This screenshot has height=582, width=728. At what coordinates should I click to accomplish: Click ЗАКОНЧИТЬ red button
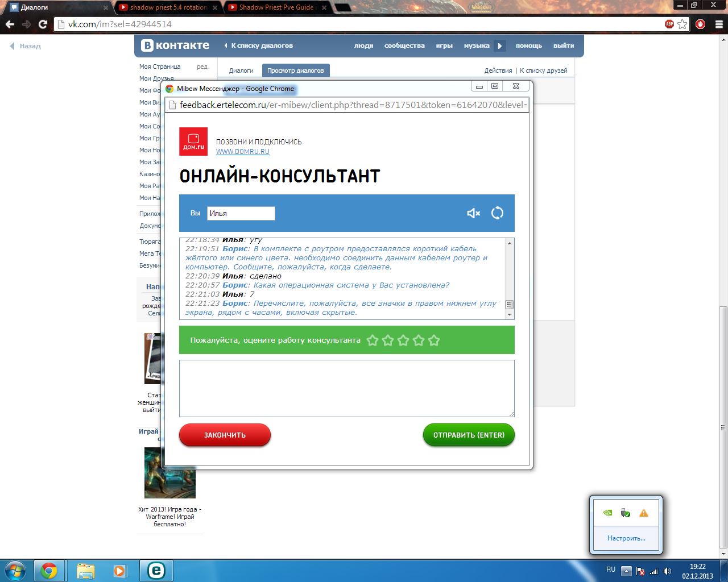coord(225,435)
